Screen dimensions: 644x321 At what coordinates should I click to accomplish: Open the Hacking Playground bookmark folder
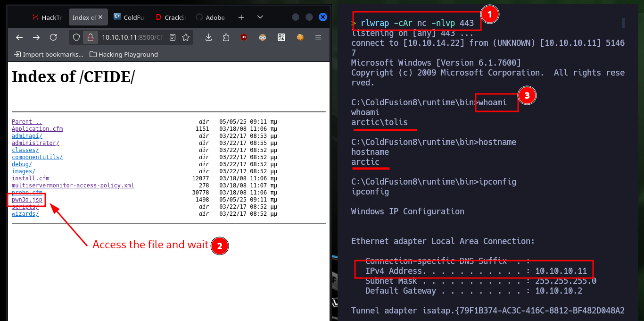pyautogui.click(x=124, y=54)
